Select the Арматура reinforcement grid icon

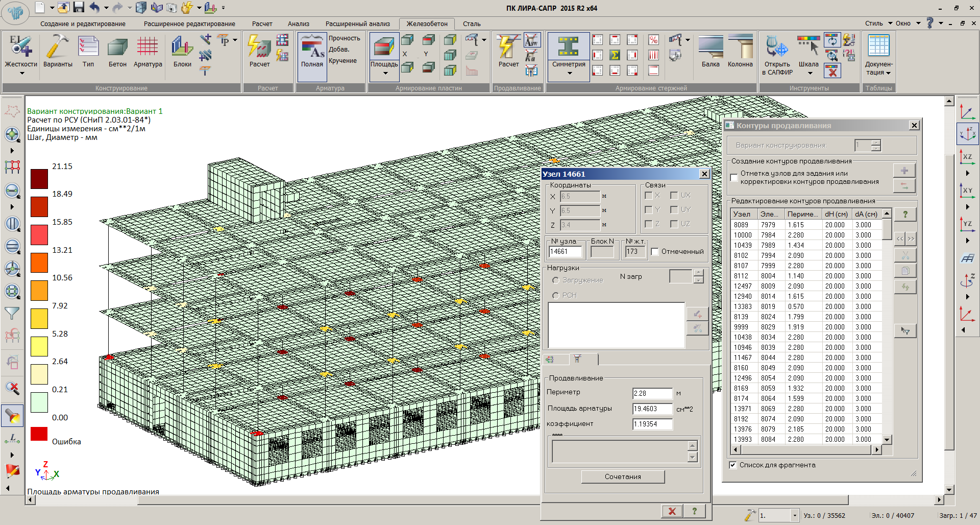pyautogui.click(x=148, y=47)
